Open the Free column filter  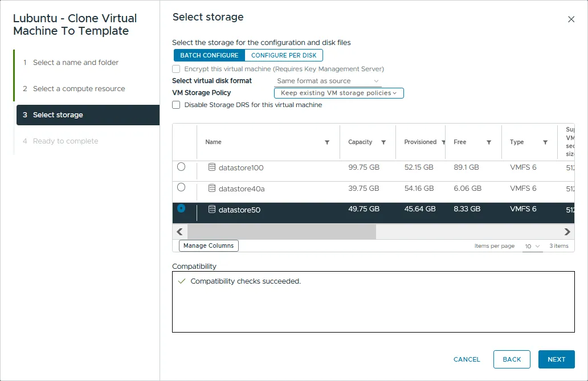tap(489, 142)
